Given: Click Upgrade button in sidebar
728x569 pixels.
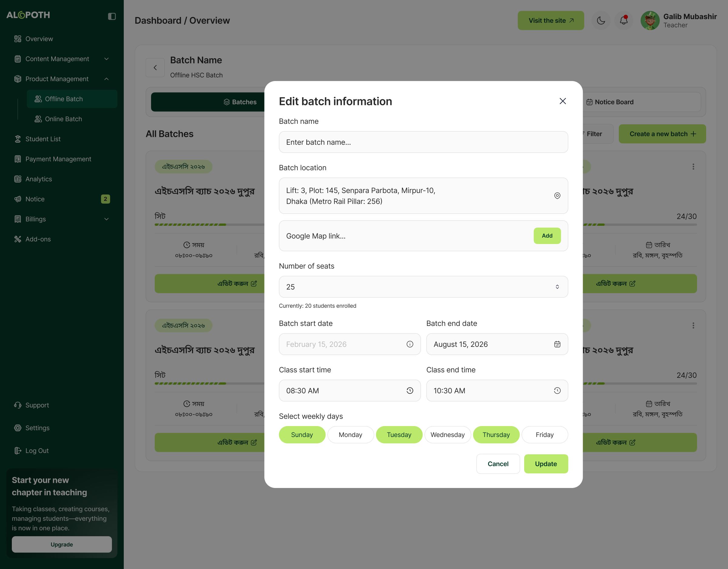Looking at the screenshot, I should pyautogui.click(x=62, y=545).
